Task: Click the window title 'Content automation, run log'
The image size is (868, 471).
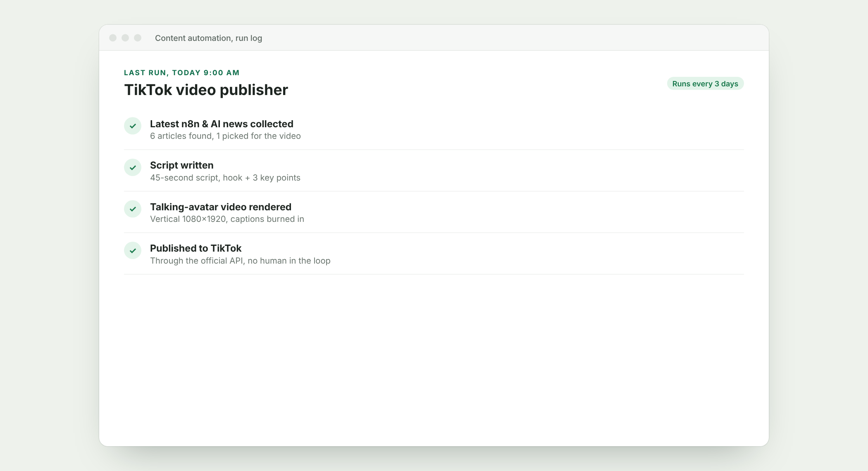Action: [x=208, y=38]
